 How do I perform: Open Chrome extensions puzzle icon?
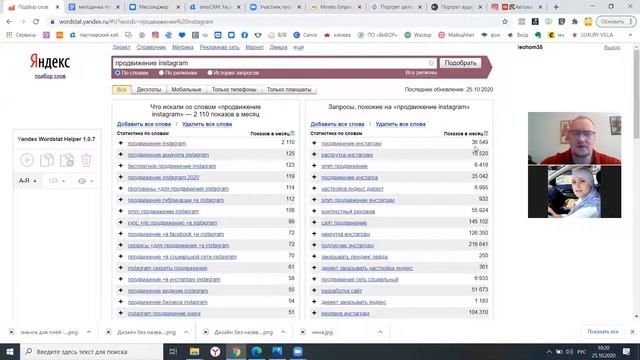[575, 22]
